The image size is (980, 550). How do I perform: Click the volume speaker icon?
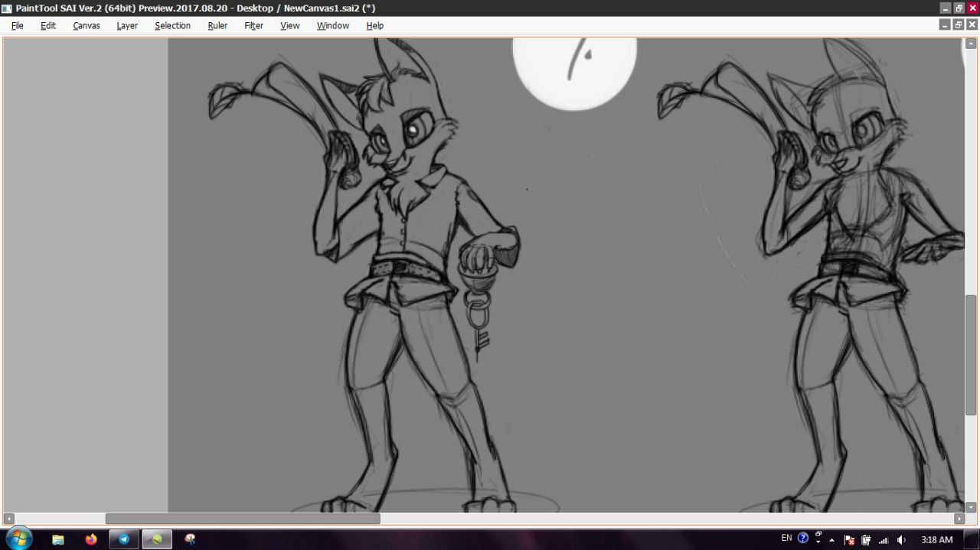click(901, 540)
